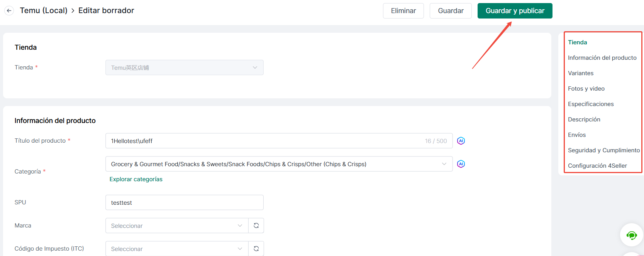The height and width of the screenshot is (256, 644).
Task: Open the Marca dropdown
Action: [x=176, y=226]
